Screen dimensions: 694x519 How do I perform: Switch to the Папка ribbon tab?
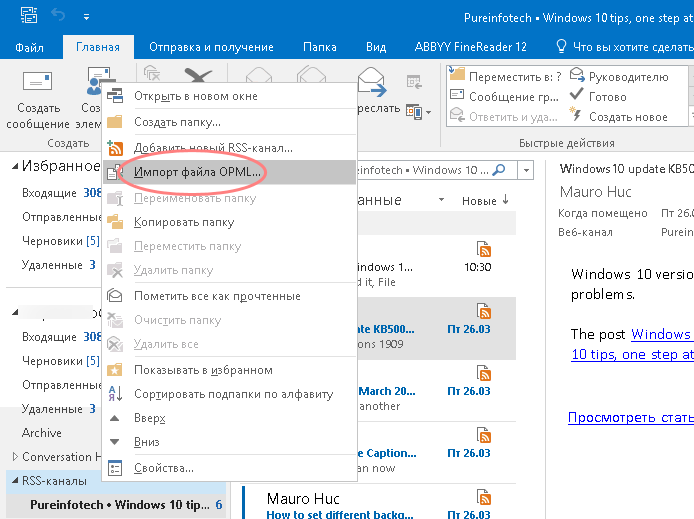(320, 47)
